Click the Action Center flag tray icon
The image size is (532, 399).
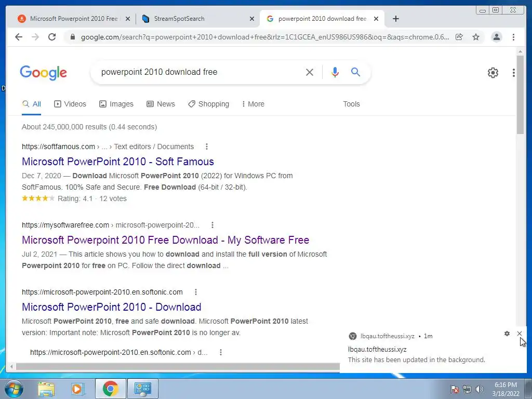click(x=455, y=389)
